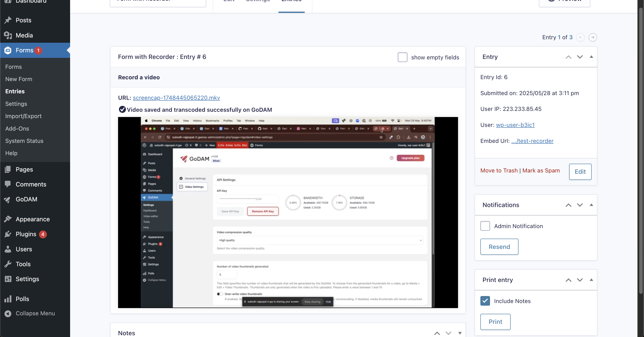Expand the Notes panel triangle toggle

[460, 333]
